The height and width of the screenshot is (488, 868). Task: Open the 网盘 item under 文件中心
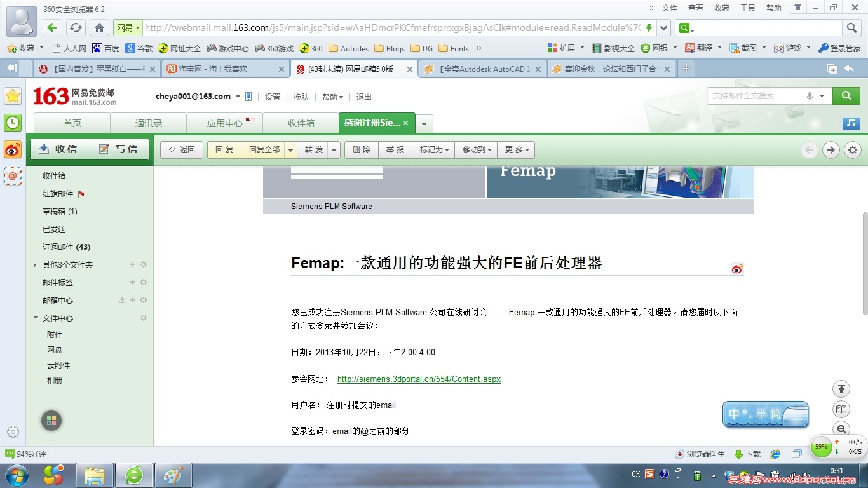(55, 350)
